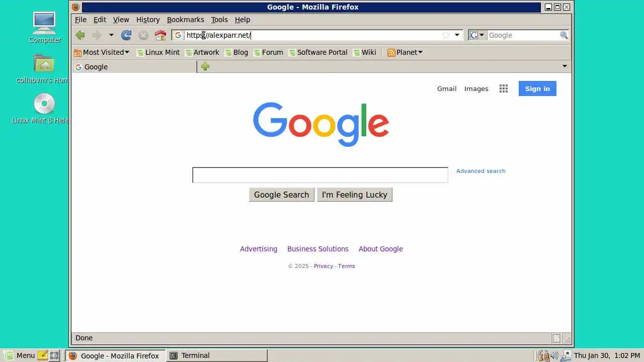Screen dimensions: 644x362
Task: Open a new tab with the plus icon
Action: (205, 66)
